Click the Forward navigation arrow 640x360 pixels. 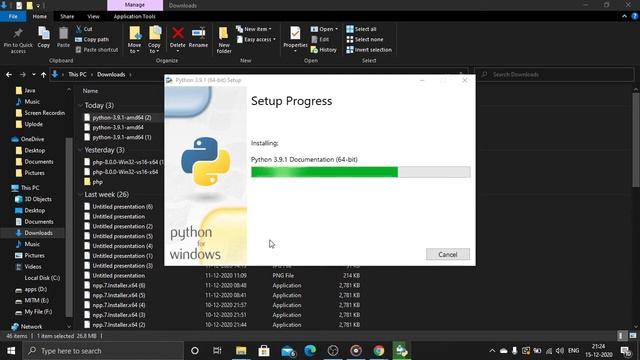[x=22, y=75]
